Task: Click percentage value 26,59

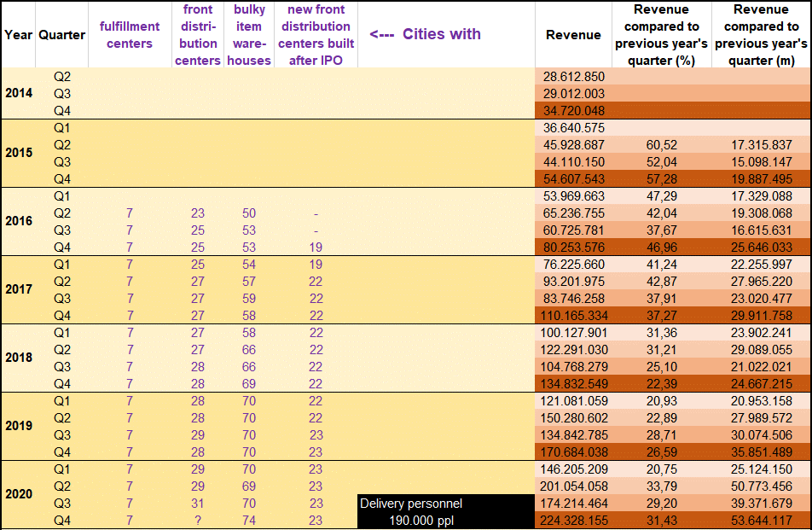Action: pyautogui.click(x=661, y=452)
